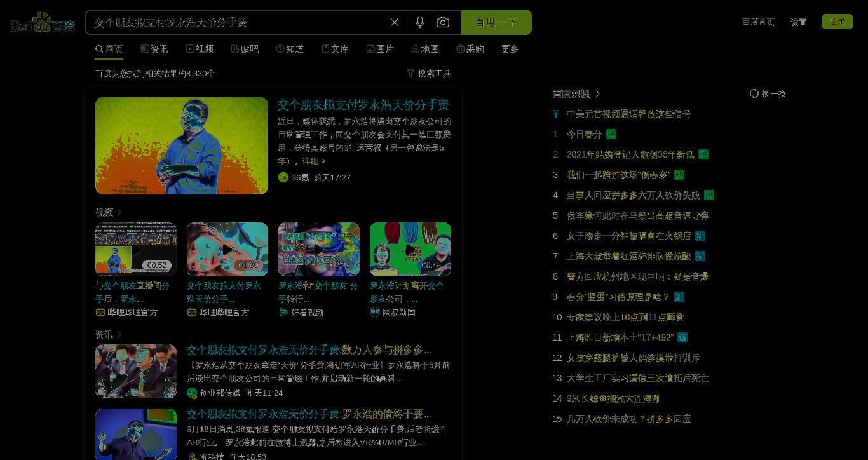Open hot search 当事人回应拼多多六万人砍价失败

(633, 195)
